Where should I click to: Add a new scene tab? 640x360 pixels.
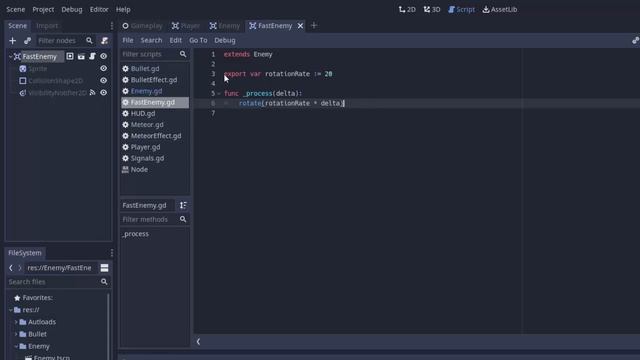pos(314,26)
